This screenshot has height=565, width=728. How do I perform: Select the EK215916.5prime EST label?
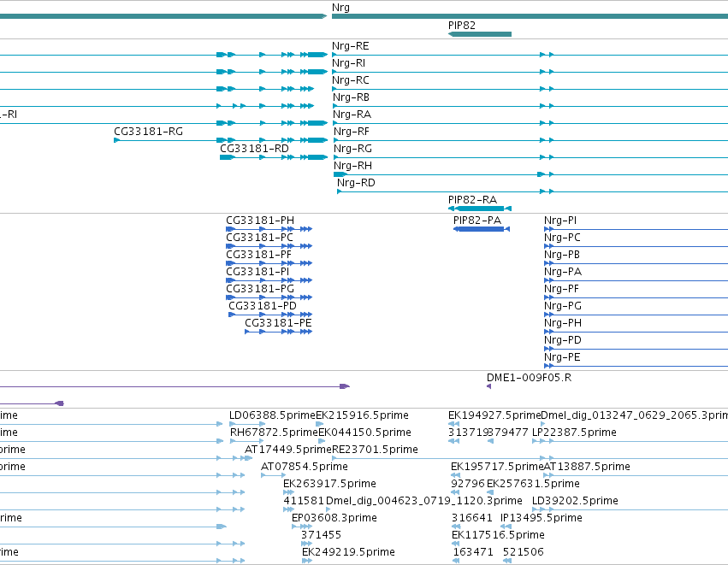[x=362, y=415]
